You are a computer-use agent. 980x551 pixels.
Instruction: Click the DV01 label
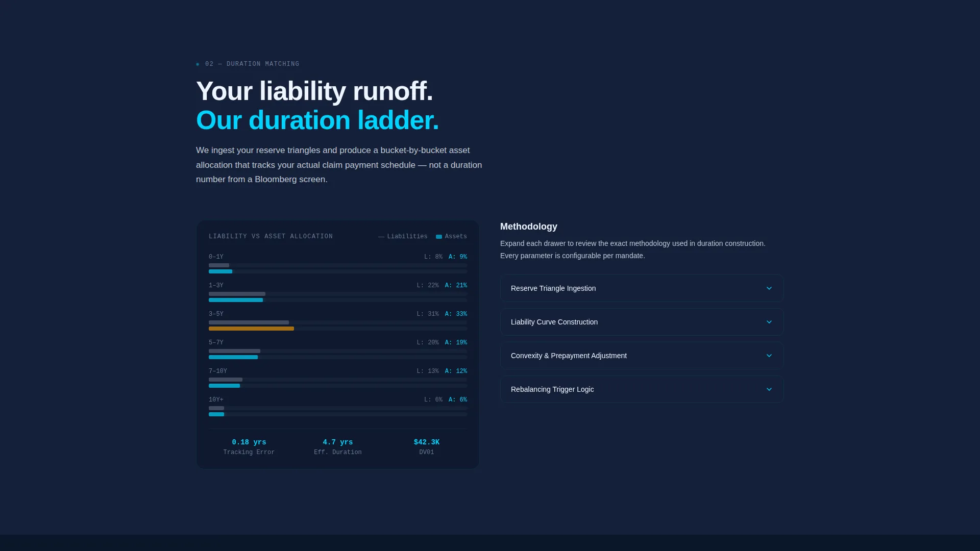pyautogui.click(x=427, y=453)
